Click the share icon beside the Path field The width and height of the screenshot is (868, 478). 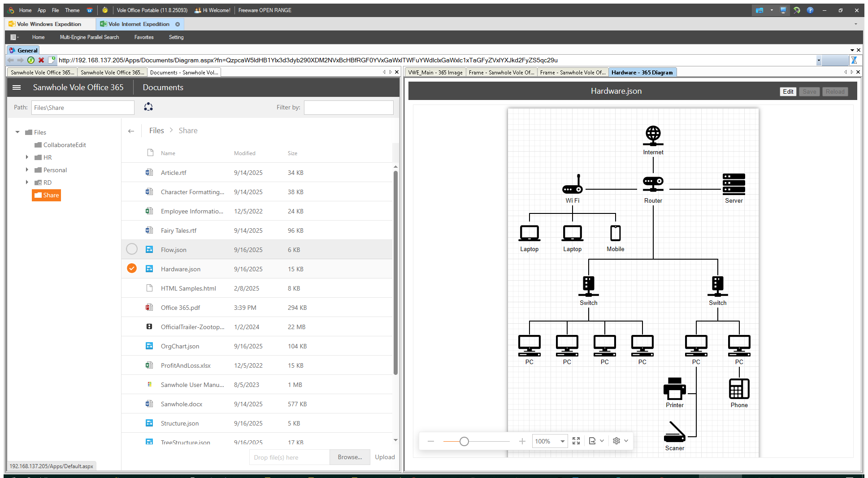[148, 107]
